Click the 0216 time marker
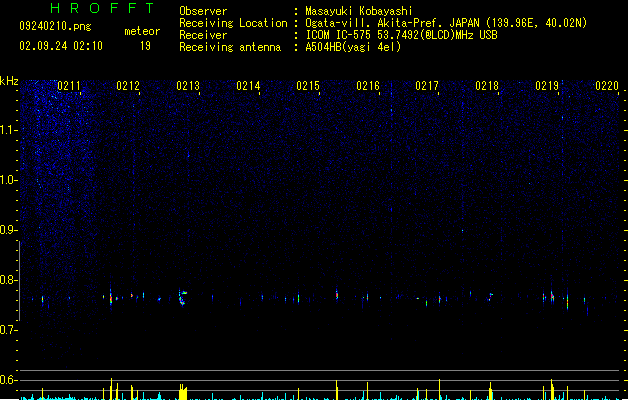 368,86
